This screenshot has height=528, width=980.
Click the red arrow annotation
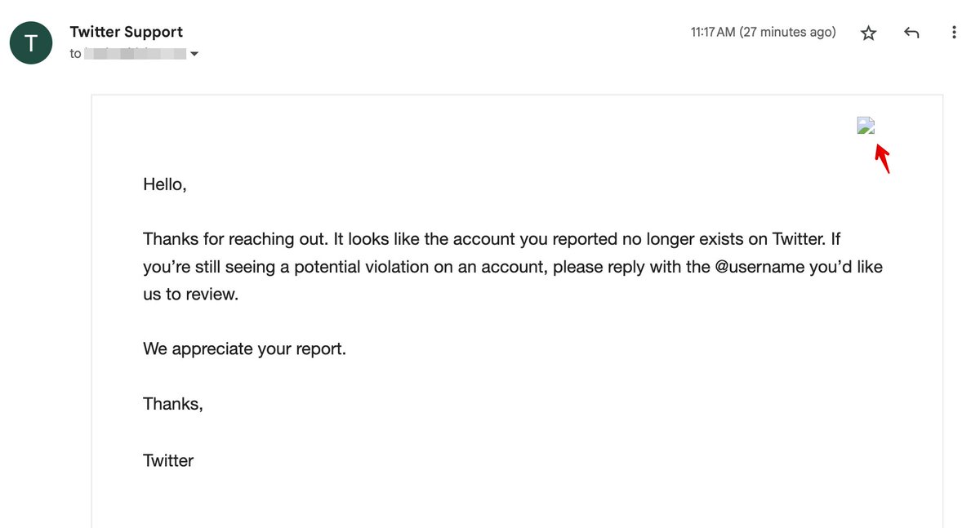point(882,158)
